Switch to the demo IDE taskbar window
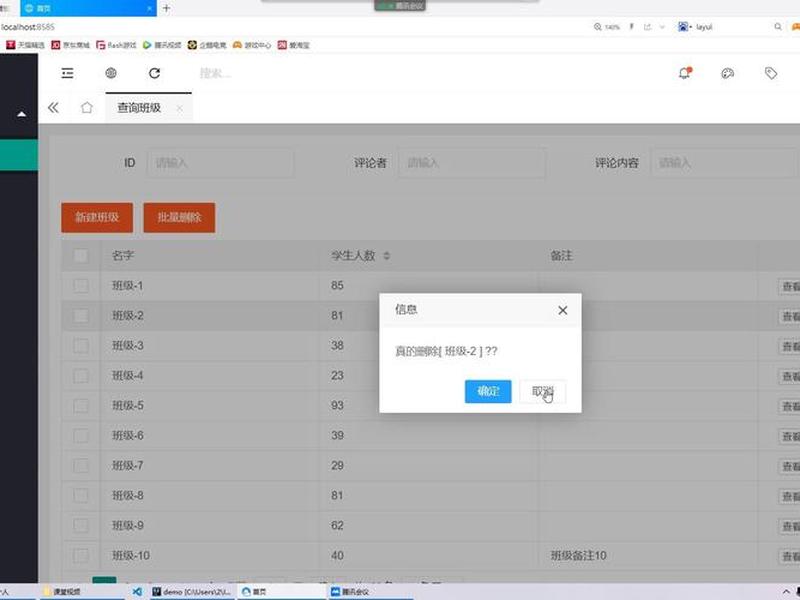 pyautogui.click(x=192, y=591)
